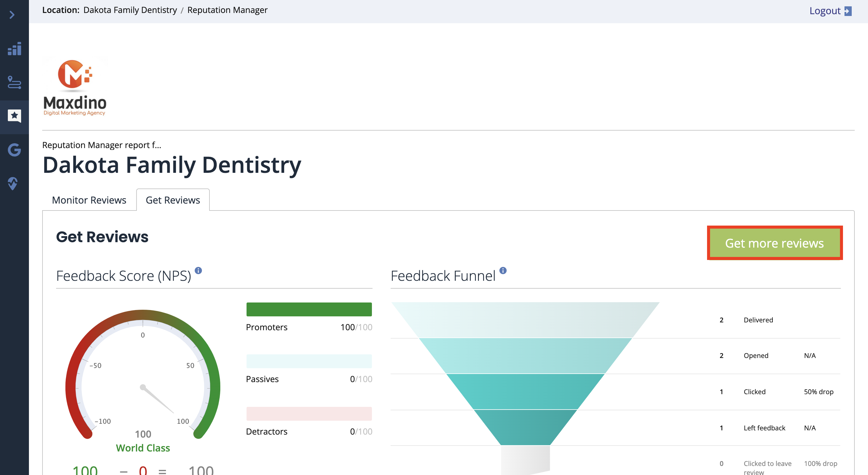Open the dashboard bar-chart icon in sidebar
This screenshot has height=475, width=868.
pos(14,49)
